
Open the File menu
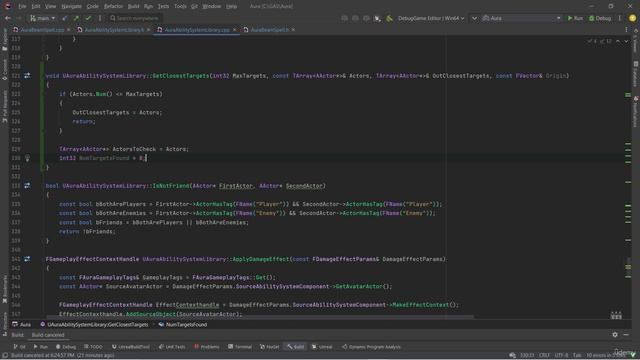[22, 6]
